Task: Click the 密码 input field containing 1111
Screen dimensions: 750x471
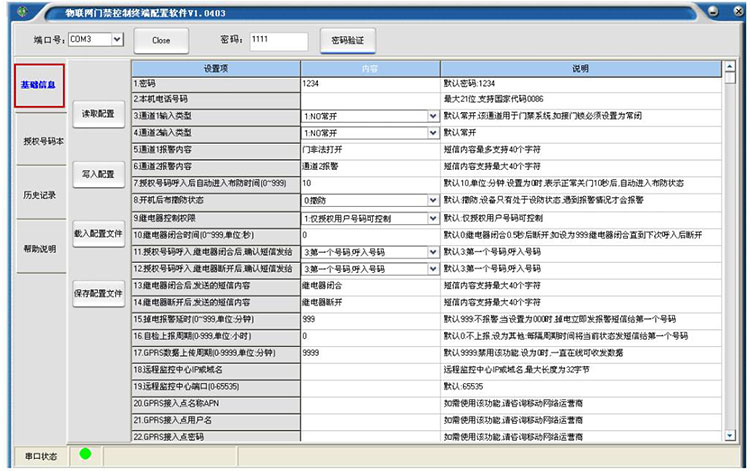Action: coord(277,40)
